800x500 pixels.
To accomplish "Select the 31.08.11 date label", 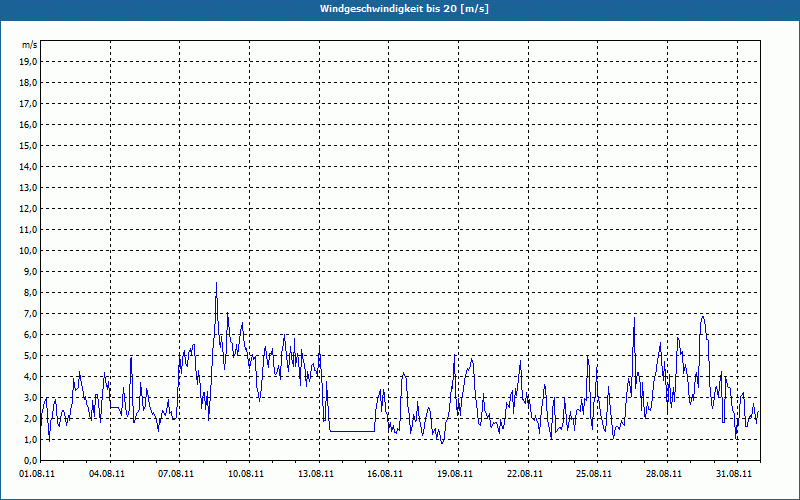I will click(x=734, y=473).
